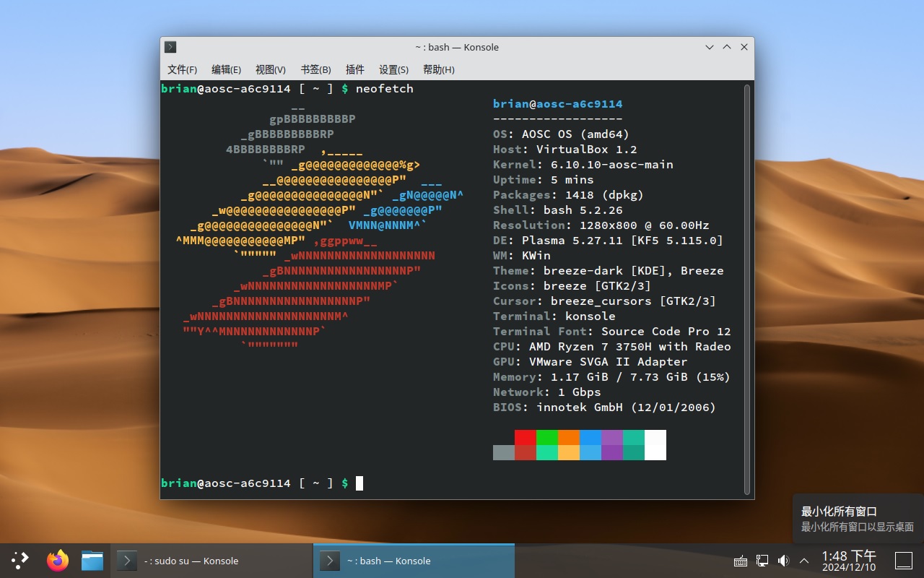Click the DE: Plasma 5.27.11 line
Image resolution: width=924 pixels, height=578 pixels.
tap(609, 241)
